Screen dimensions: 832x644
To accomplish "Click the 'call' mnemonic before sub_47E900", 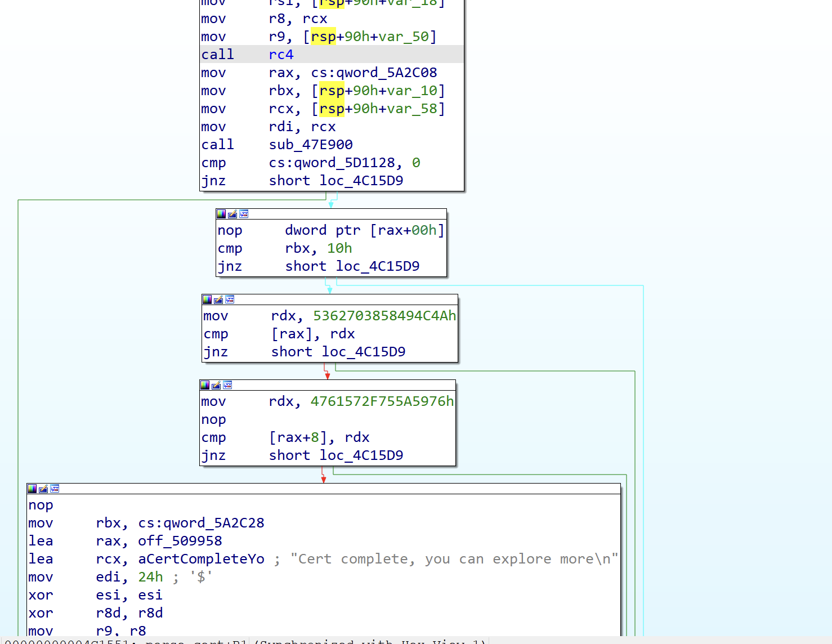I will click(217, 145).
